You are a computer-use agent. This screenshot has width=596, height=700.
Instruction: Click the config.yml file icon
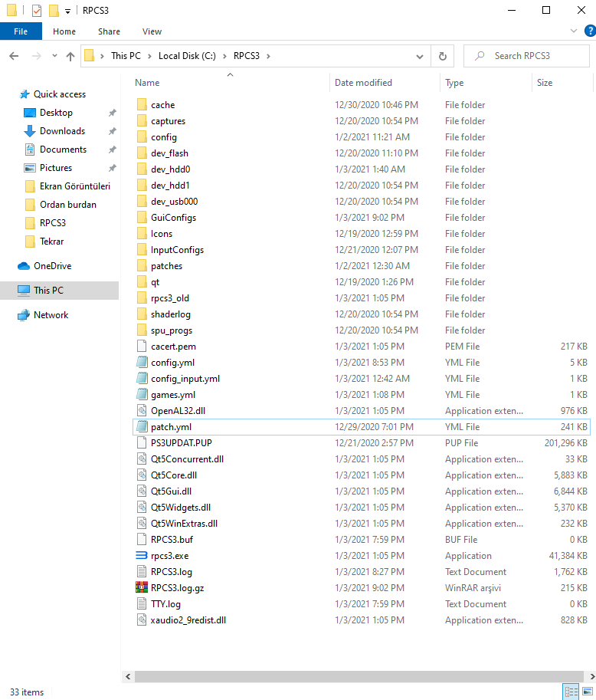pyautogui.click(x=142, y=362)
